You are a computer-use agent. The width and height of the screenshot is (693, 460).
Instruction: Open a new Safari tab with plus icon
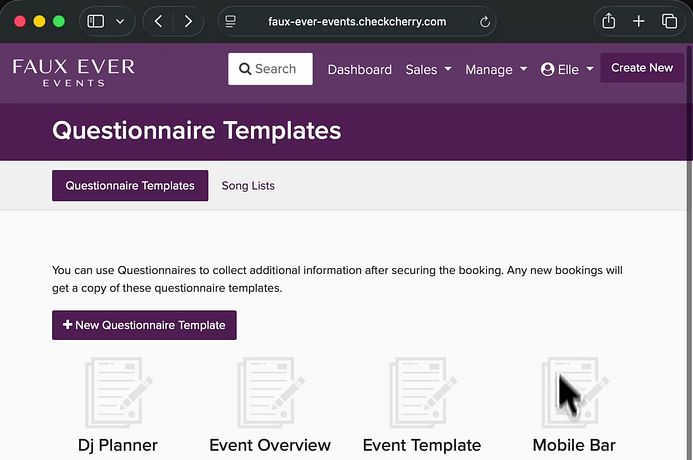(639, 21)
